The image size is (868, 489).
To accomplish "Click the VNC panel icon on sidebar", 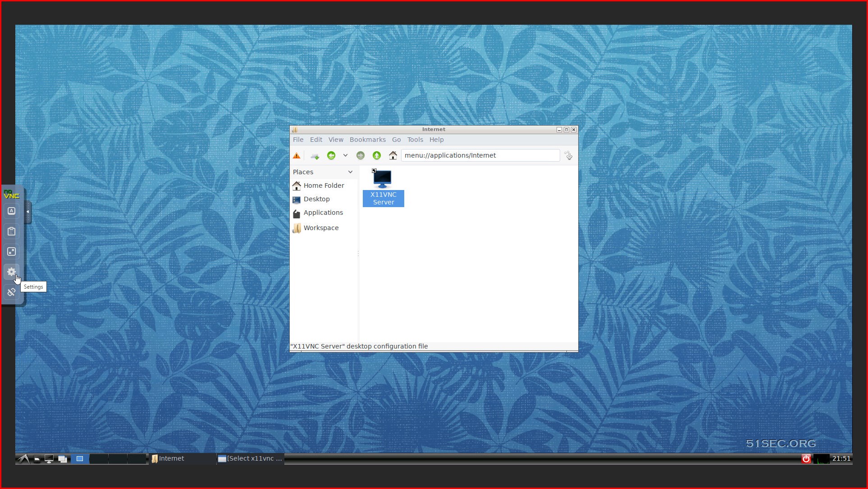I will [11, 193].
